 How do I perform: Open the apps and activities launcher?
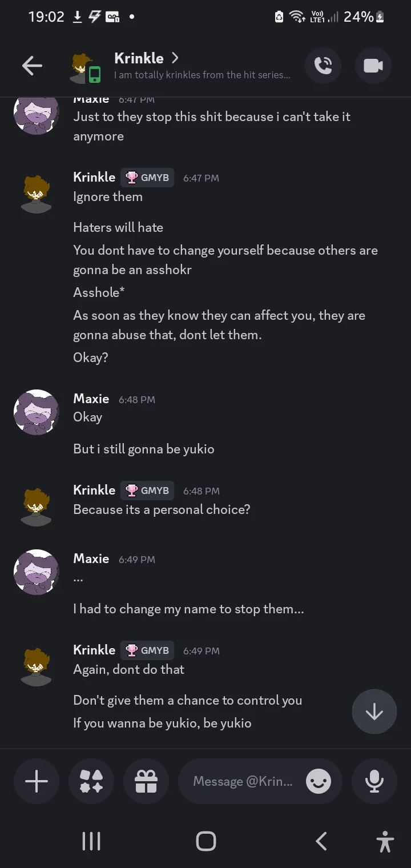pyautogui.click(x=91, y=781)
